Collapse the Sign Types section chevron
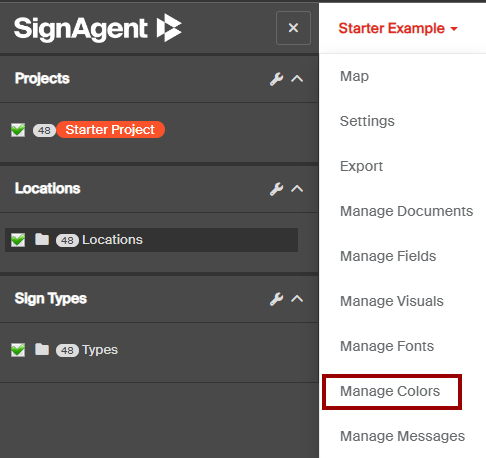 click(x=297, y=299)
